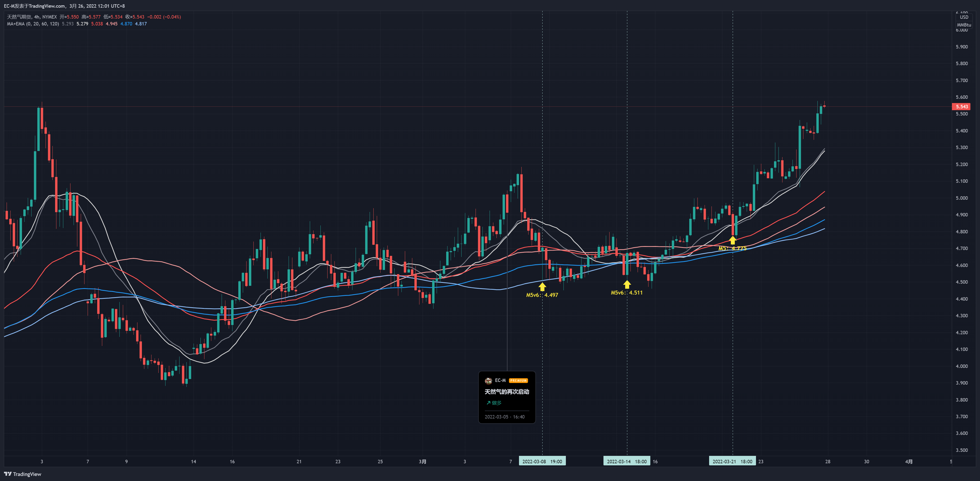Select the 2022-03-08 19:00 time marker
Image resolution: width=980 pixels, height=481 pixels.
(542, 461)
